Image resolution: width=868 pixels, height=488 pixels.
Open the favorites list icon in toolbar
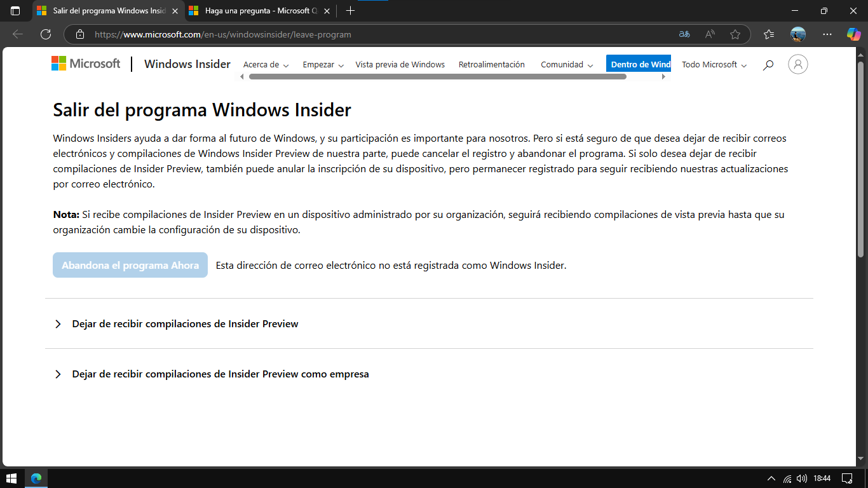point(769,34)
